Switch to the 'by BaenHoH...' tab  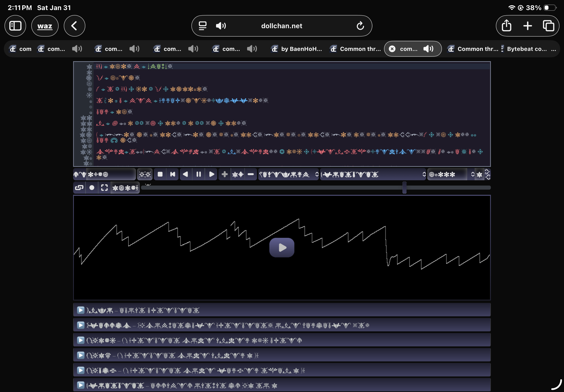coord(297,49)
